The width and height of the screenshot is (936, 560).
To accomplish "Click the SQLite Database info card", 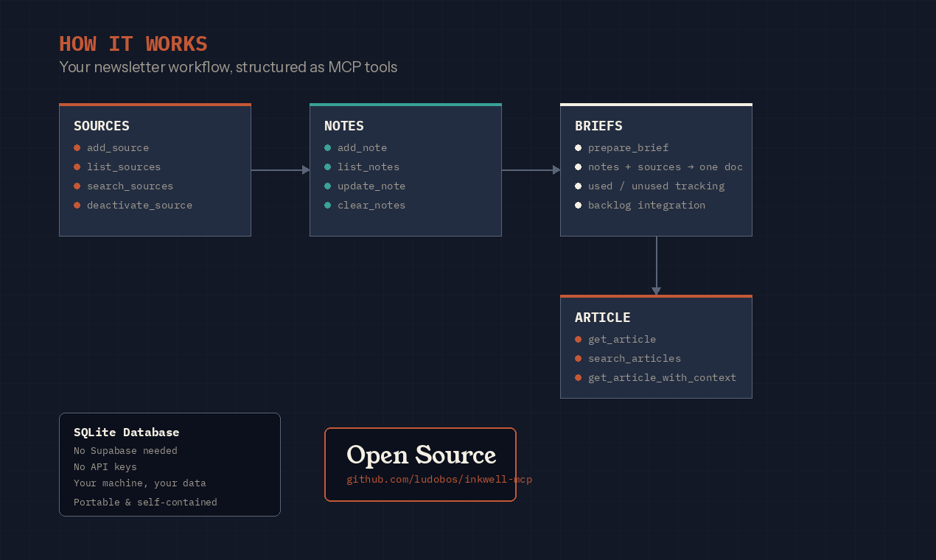I will [x=170, y=464].
